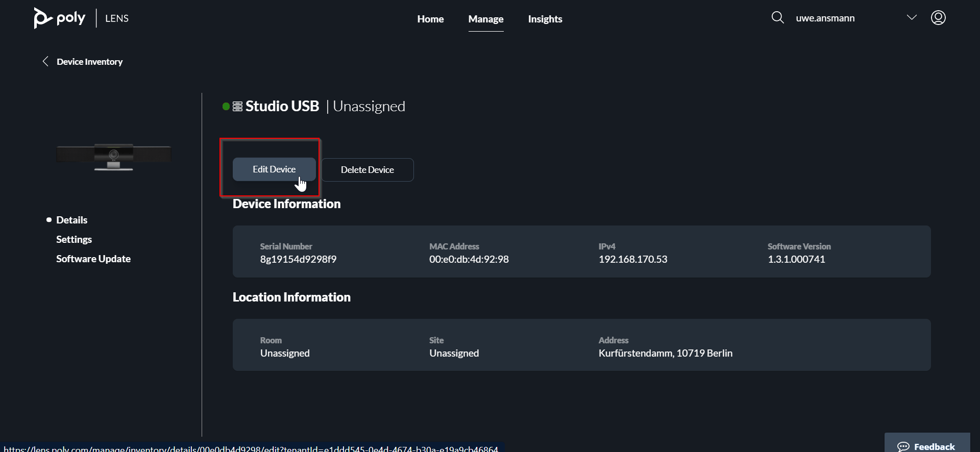Click the Site field label
The image size is (980, 452).
point(436,340)
